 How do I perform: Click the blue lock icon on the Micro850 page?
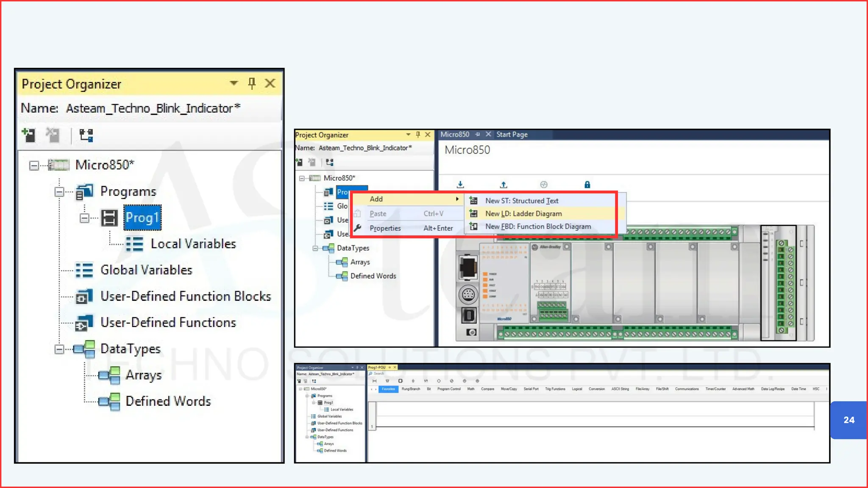[x=587, y=185]
